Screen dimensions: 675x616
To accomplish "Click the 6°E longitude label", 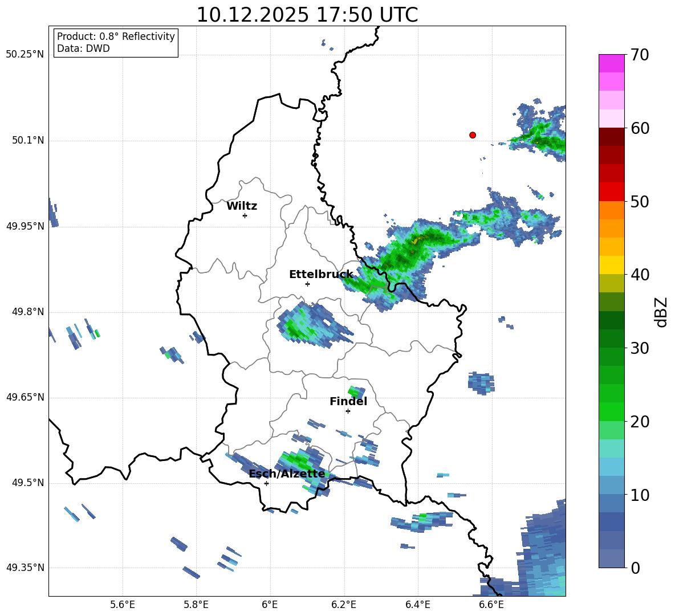I will 270,605.
